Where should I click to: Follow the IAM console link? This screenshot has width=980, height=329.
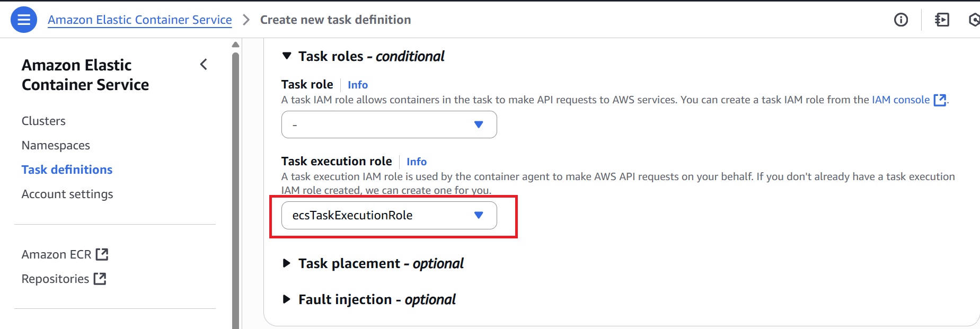click(900, 99)
